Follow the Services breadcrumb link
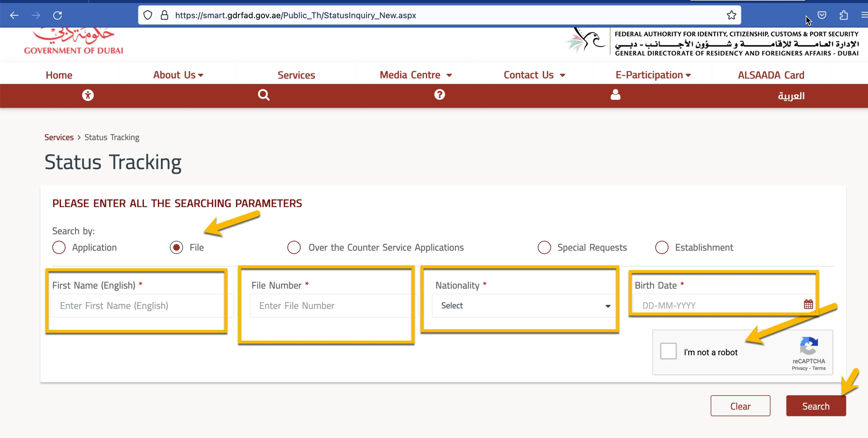This screenshot has height=438, width=868. (x=59, y=137)
